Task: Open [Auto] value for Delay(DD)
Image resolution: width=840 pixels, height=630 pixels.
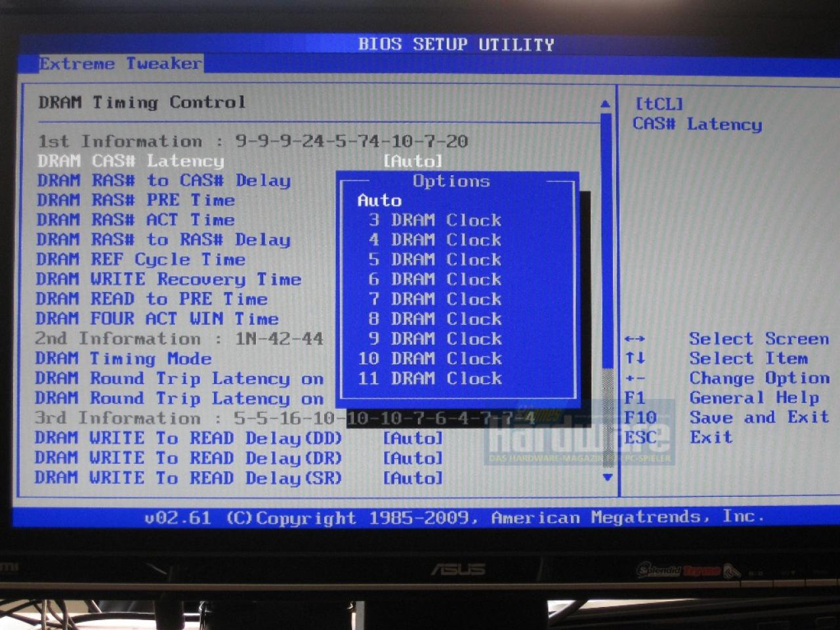Action: (x=413, y=438)
